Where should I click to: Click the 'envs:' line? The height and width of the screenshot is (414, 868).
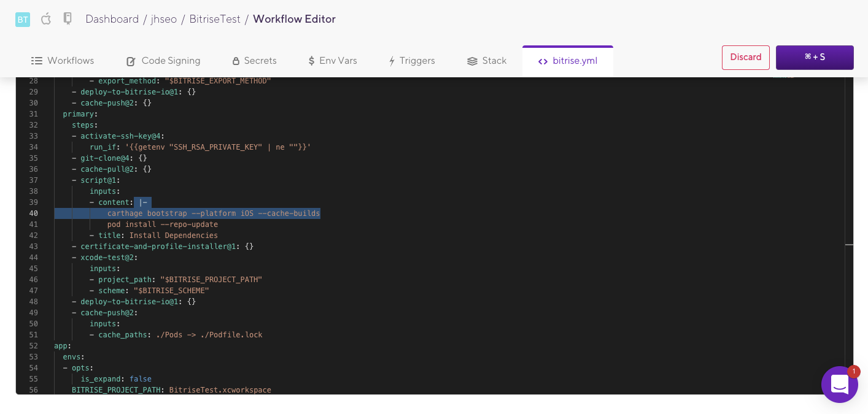coord(74,357)
